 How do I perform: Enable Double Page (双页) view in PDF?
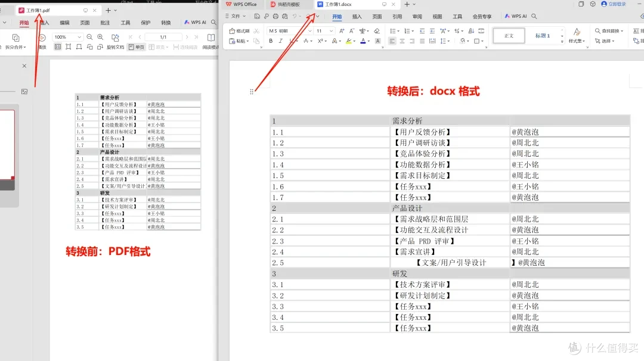click(158, 47)
